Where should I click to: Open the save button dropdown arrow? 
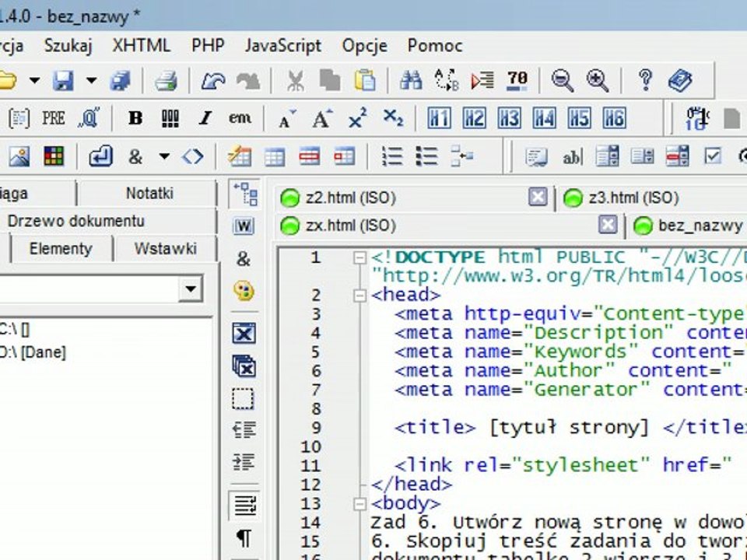click(x=91, y=80)
